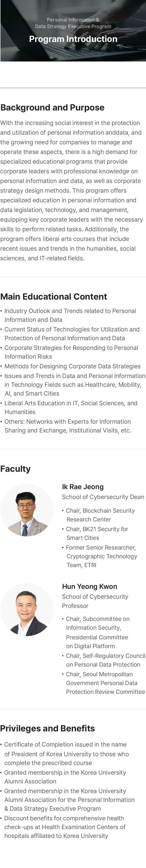Select the BK21 Security for Smart Cities item
Screen dimensions: 146x868
click(x=97, y=533)
